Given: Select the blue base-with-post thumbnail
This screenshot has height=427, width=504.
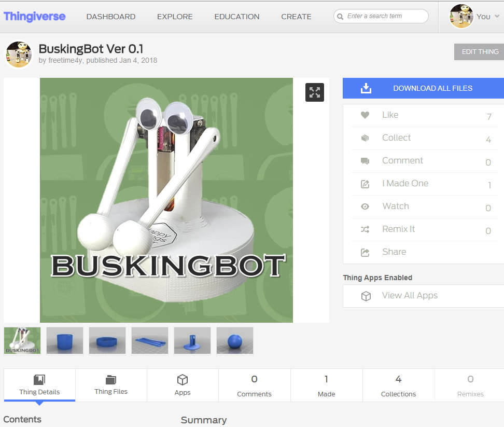Looking at the screenshot, I should coord(192,341).
